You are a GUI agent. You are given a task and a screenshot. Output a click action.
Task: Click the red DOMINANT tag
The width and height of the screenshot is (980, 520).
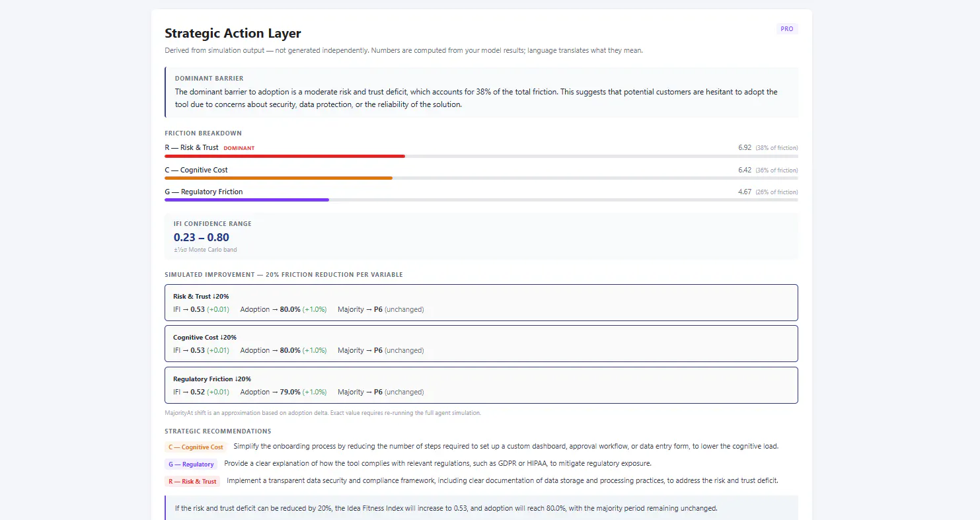click(x=239, y=148)
